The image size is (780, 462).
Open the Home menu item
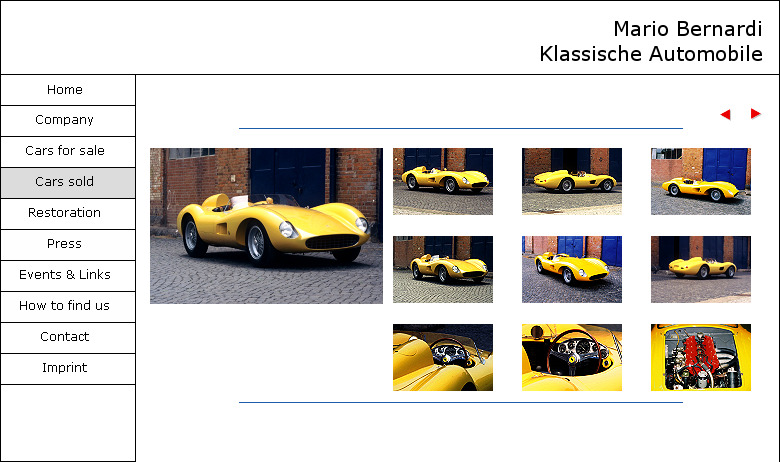[x=68, y=90]
